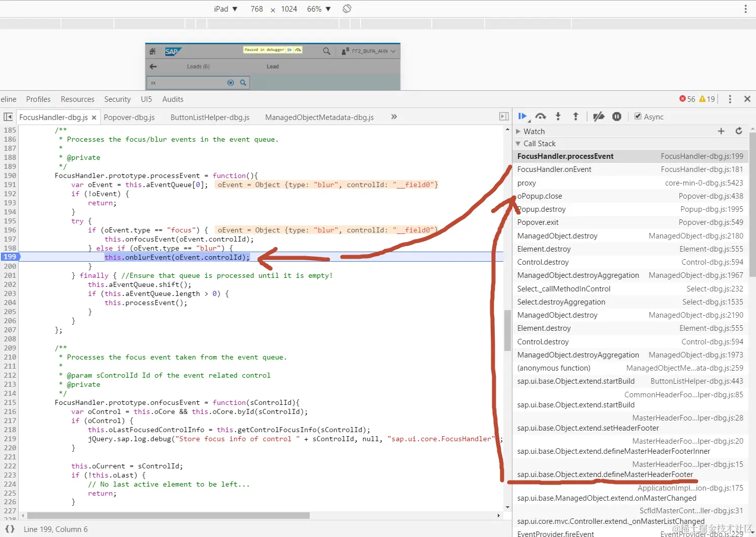Open DevTools customize menu (three dots)
Image resolution: width=756 pixels, height=537 pixels.
(x=730, y=99)
